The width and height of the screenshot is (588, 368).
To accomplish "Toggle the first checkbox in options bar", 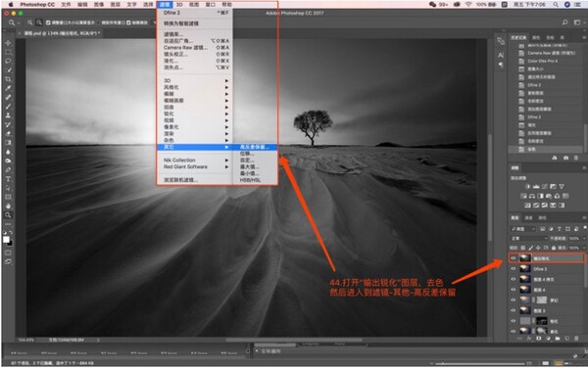I will (x=48, y=23).
